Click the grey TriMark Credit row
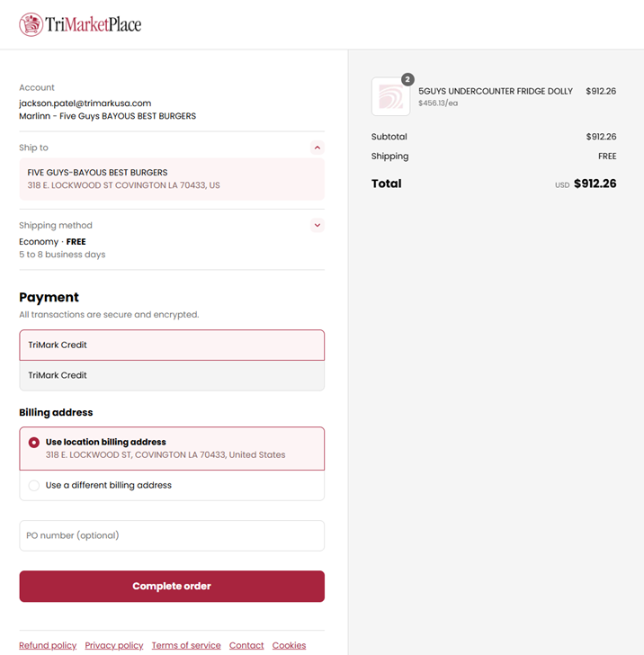Viewport: 644px width, 655px height. (x=171, y=375)
